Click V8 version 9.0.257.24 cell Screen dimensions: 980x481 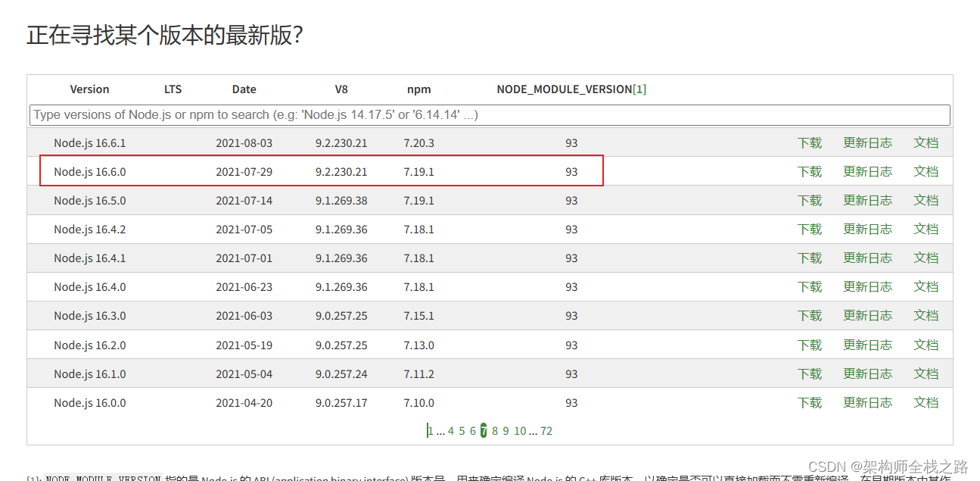tap(341, 374)
